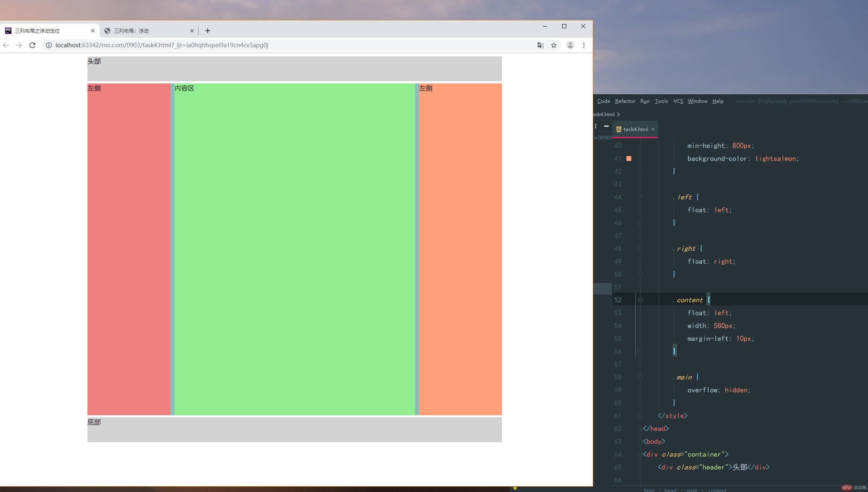Click the salmon right column

tap(461, 249)
